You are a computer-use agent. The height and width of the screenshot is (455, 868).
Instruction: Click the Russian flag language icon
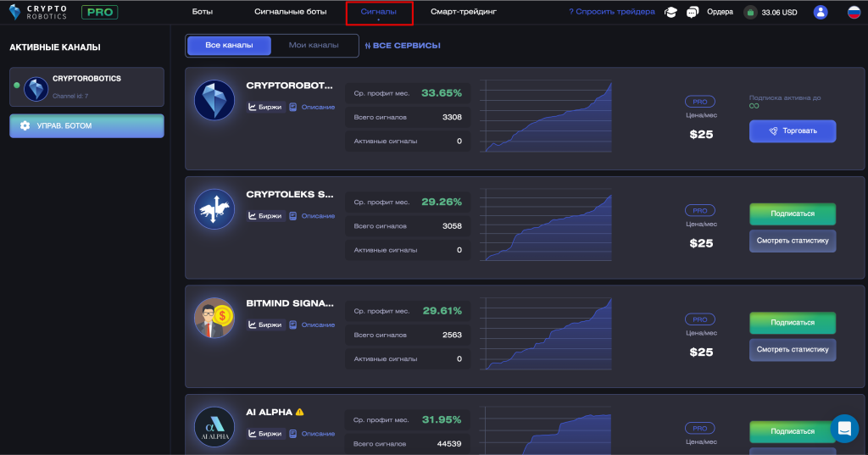coord(854,12)
